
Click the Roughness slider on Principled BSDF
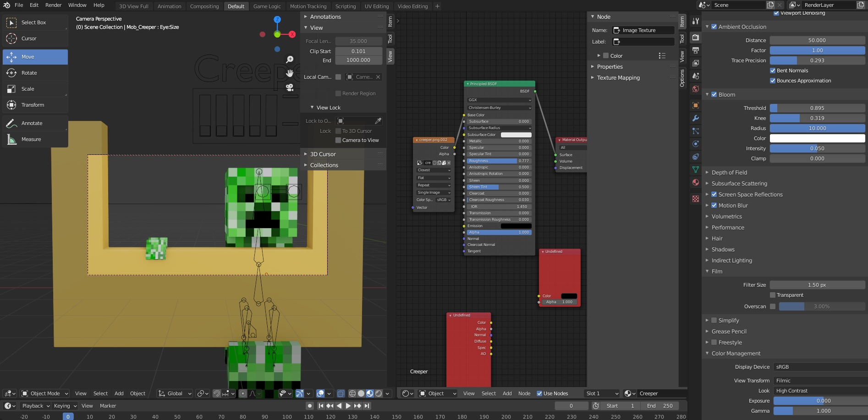(499, 161)
